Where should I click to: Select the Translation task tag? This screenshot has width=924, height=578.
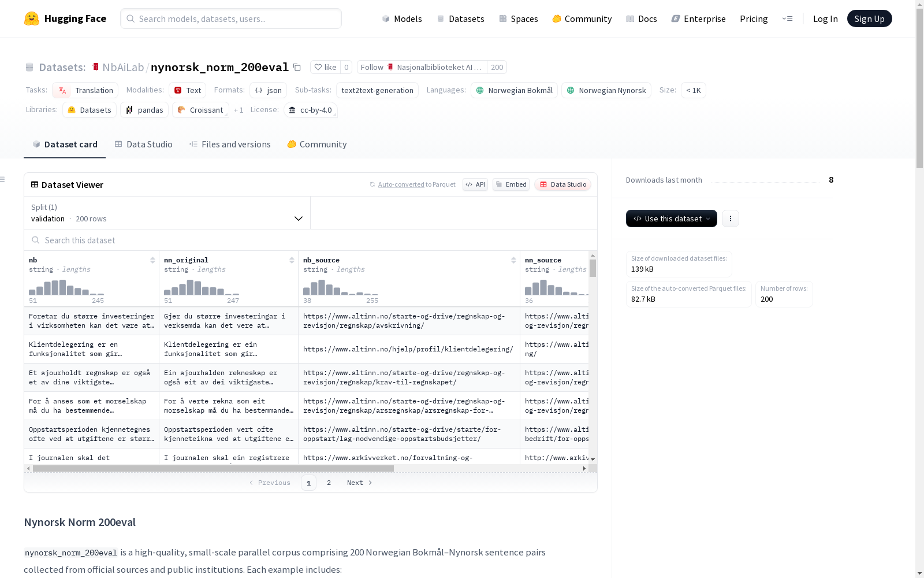[85, 90]
